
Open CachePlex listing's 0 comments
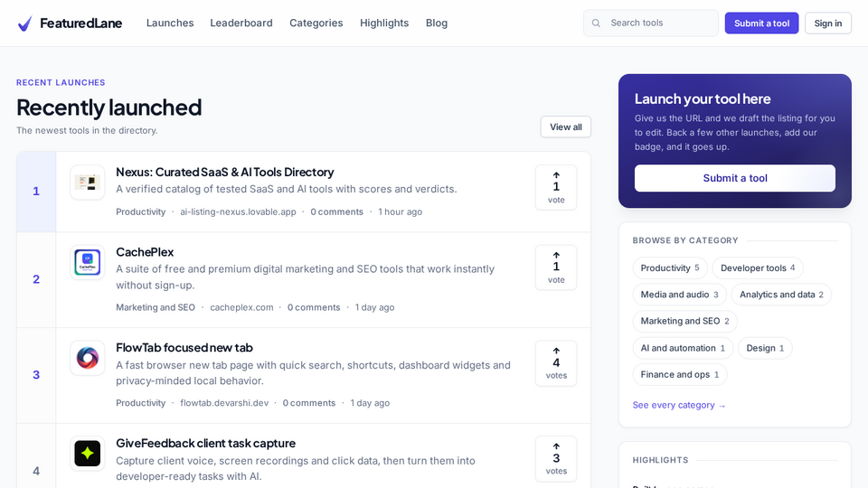pyautogui.click(x=314, y=307)
